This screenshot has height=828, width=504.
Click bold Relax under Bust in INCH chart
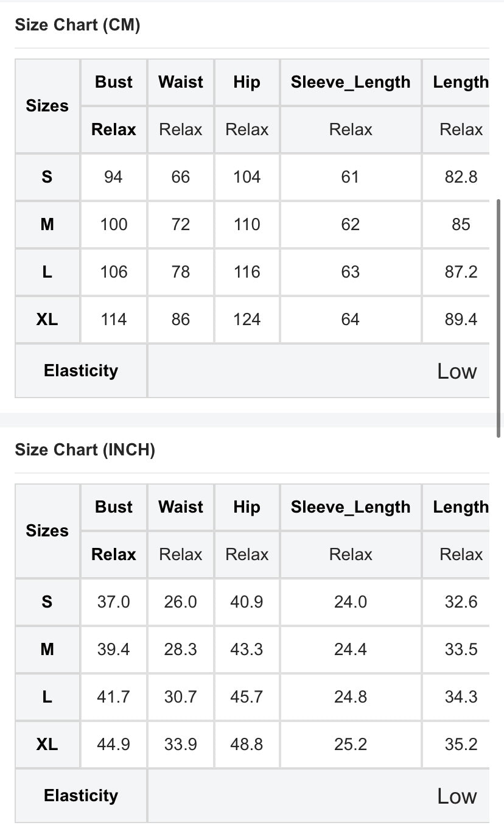(114, 555)
